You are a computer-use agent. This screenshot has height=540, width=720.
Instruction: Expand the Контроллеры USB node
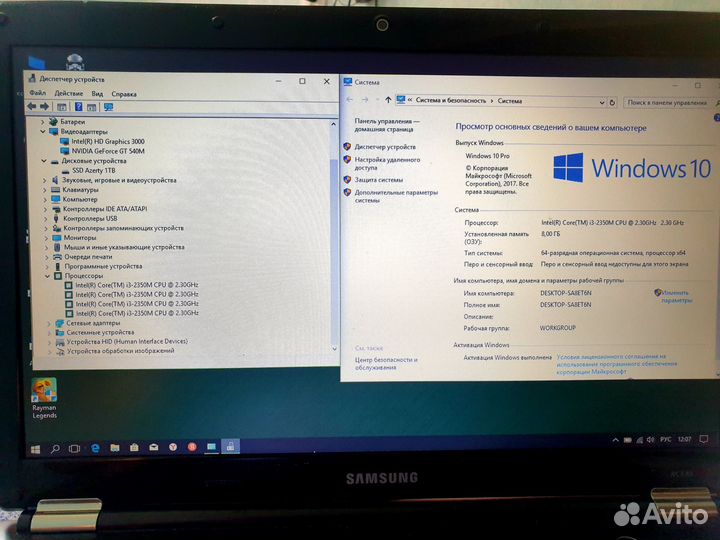point(45,219)
